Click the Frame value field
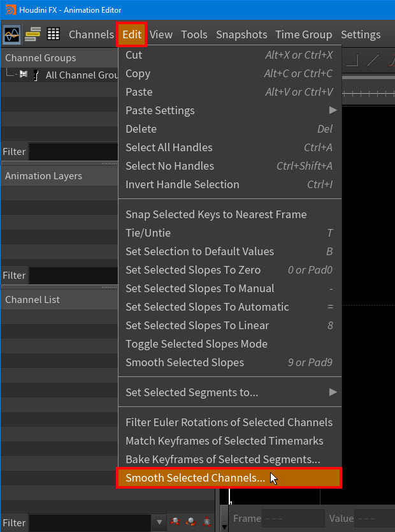Screen dimensions: 395x532 293,519
